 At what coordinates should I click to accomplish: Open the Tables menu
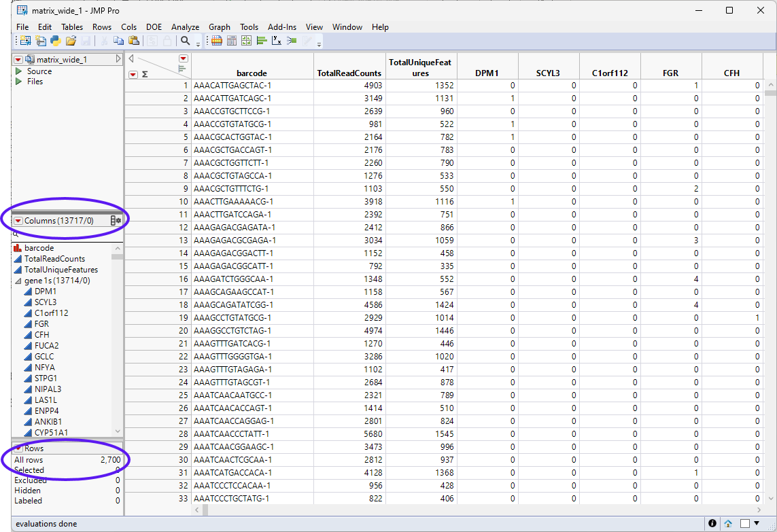point(72,27)
